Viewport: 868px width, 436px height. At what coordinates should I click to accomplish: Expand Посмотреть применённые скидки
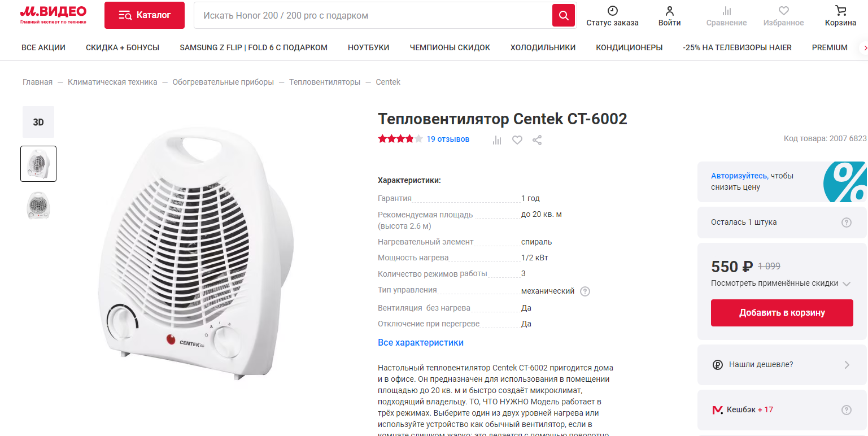tap(781, 284)
